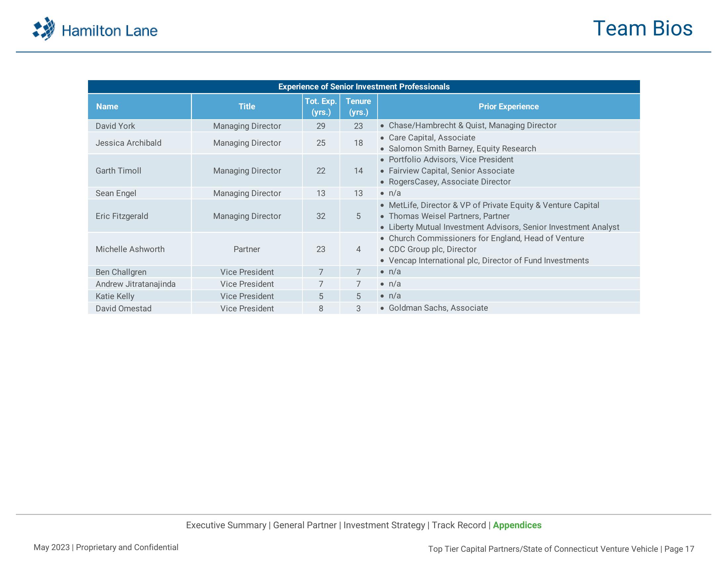Screen dimensions: 728x563
Task: Open the General Partner section link
Action: [305, 525]
